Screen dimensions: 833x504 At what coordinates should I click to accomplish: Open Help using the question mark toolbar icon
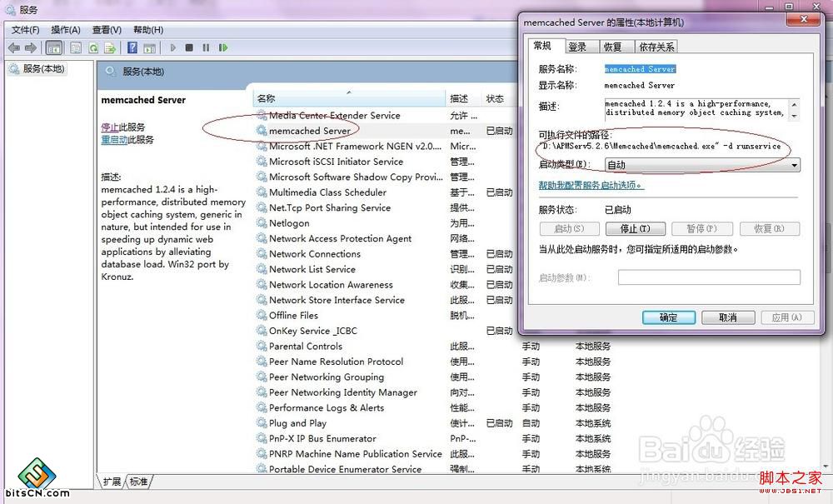[132, 47]
